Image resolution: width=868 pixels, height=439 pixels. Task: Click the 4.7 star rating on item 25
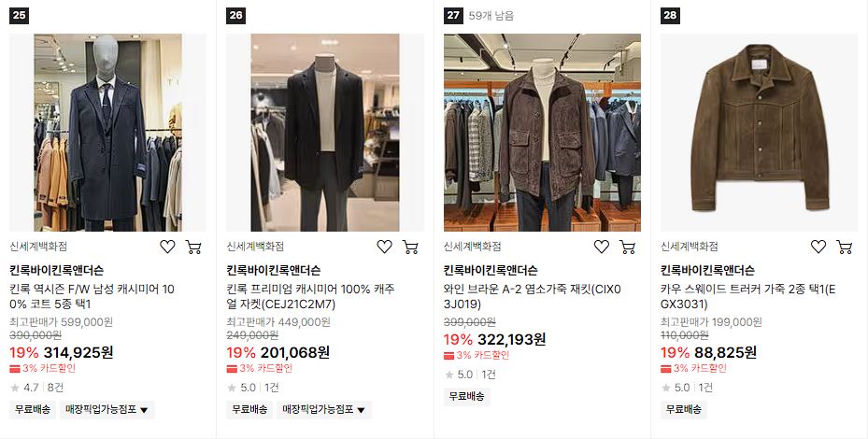tap(25, 388)
